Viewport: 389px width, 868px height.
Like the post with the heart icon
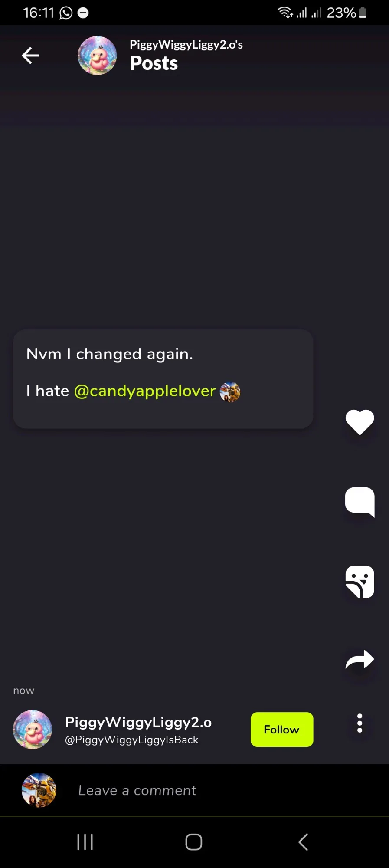tap(360, 422)
